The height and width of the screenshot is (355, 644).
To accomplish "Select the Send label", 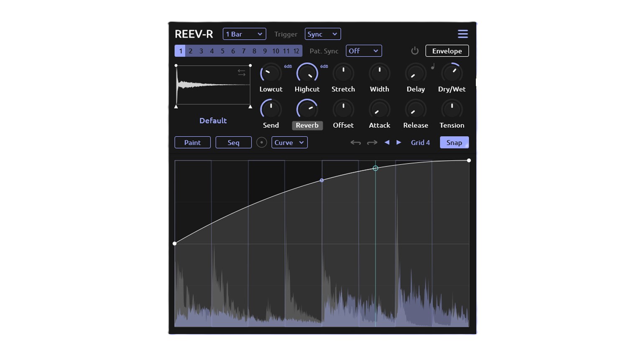I will [271, 125].
